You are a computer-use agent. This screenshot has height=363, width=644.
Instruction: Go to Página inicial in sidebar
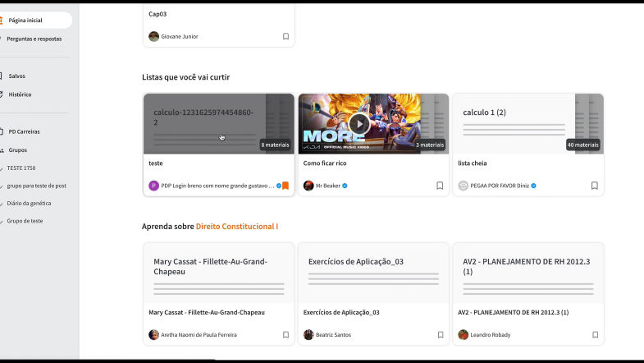coord(25,20)
